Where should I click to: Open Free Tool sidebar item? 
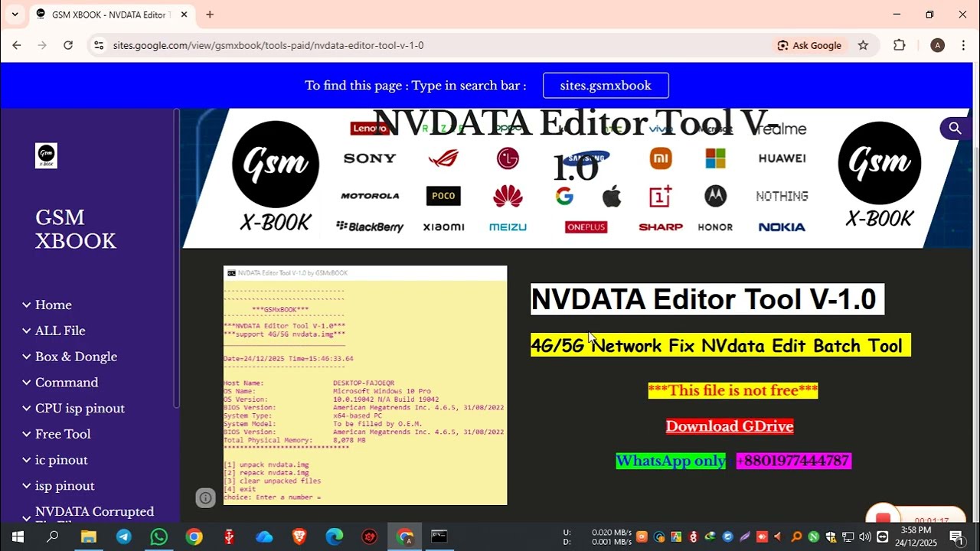(x=63, y=434)
